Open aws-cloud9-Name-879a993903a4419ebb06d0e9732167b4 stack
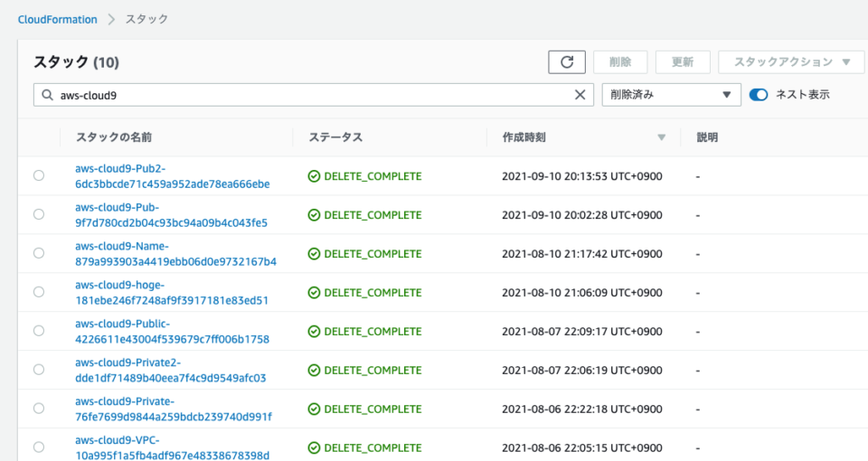The height and width of the screenshot is (461, 868). point(175,253)
